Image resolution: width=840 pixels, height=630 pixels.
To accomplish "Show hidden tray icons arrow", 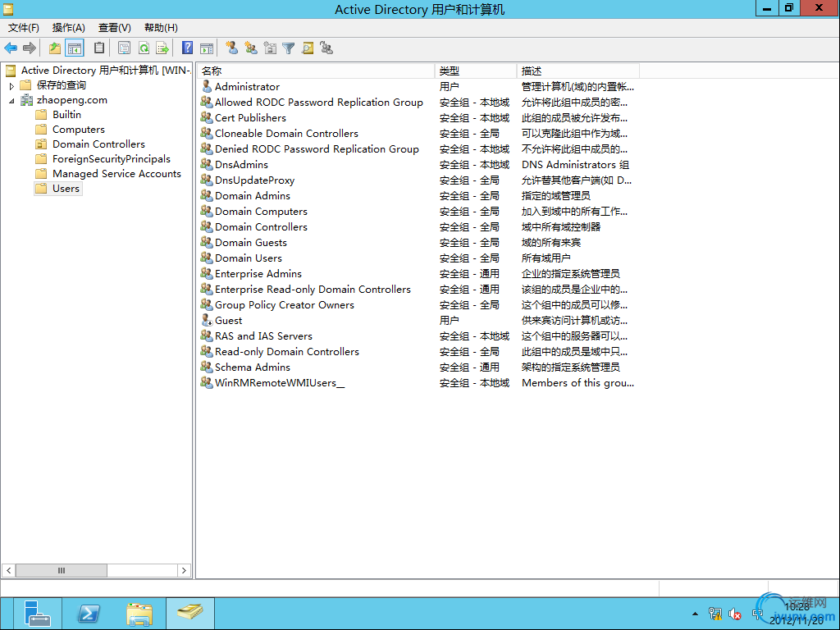I will pos(695,614).
